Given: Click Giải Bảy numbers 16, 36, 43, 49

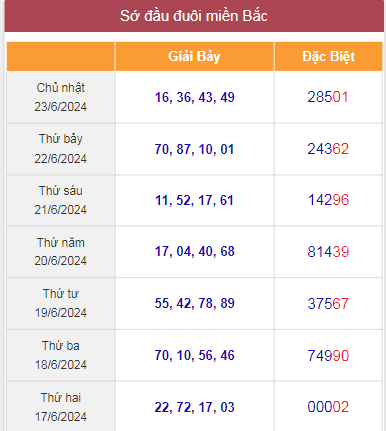Looking at the screenshot, I should point(195,97).
